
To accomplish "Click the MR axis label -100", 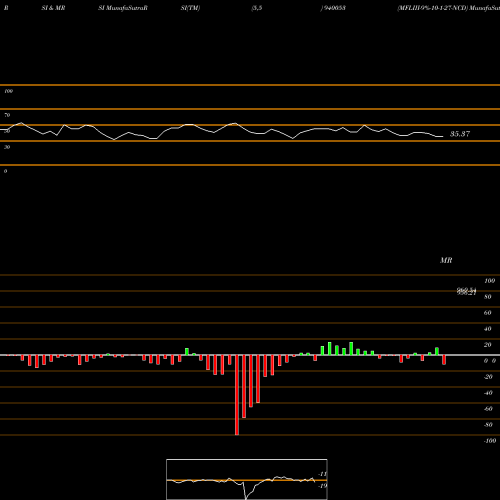I will (x=490, y=441).
